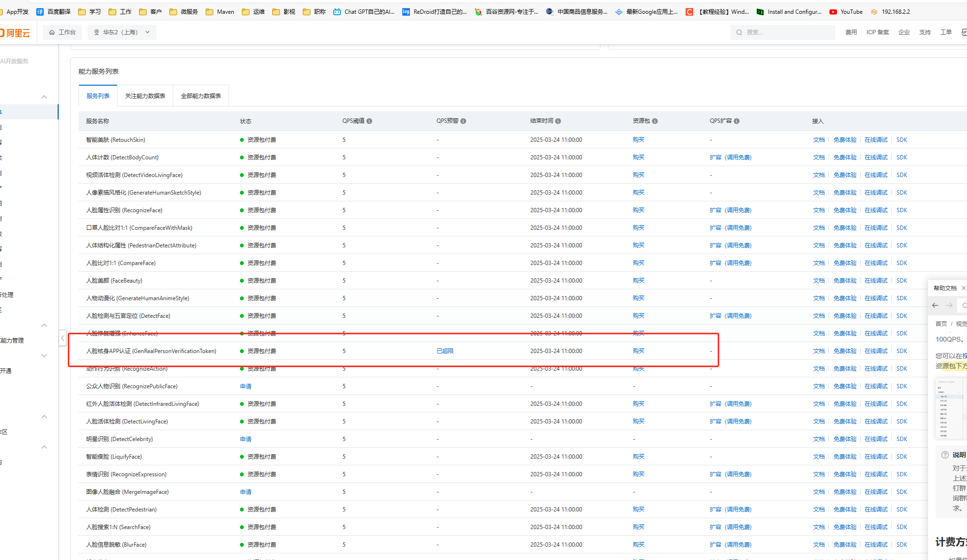Click 申请 for 明星识别 (DetectCelebrity)

coord(246,439)
